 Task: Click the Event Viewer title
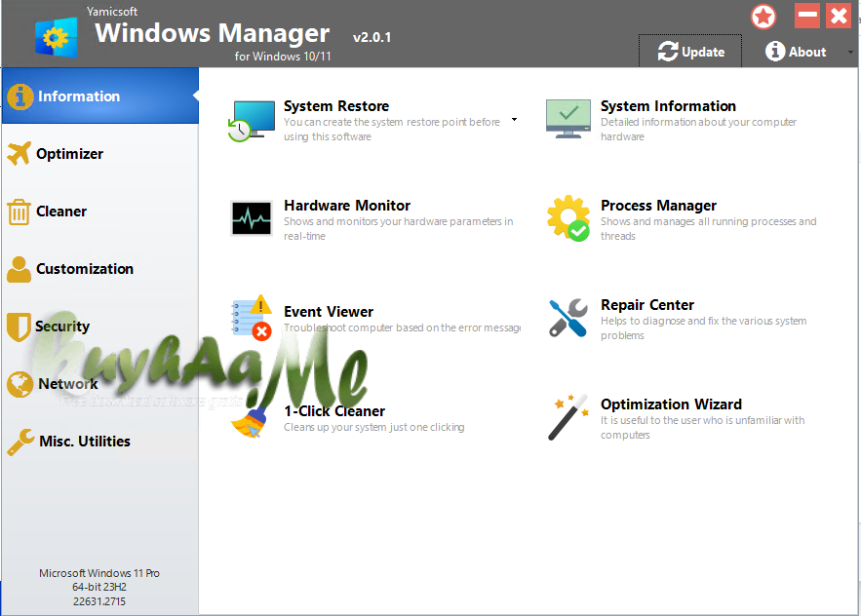pos(329,312)
